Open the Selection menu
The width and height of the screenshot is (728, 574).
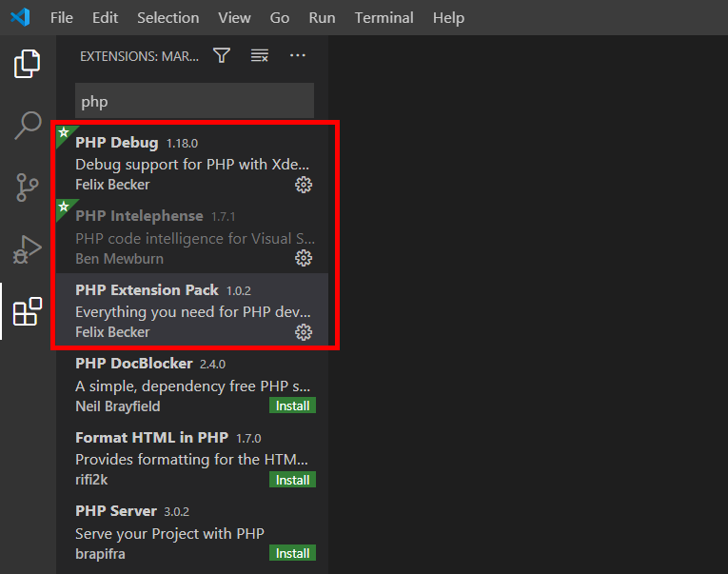(x=168, y=18)
